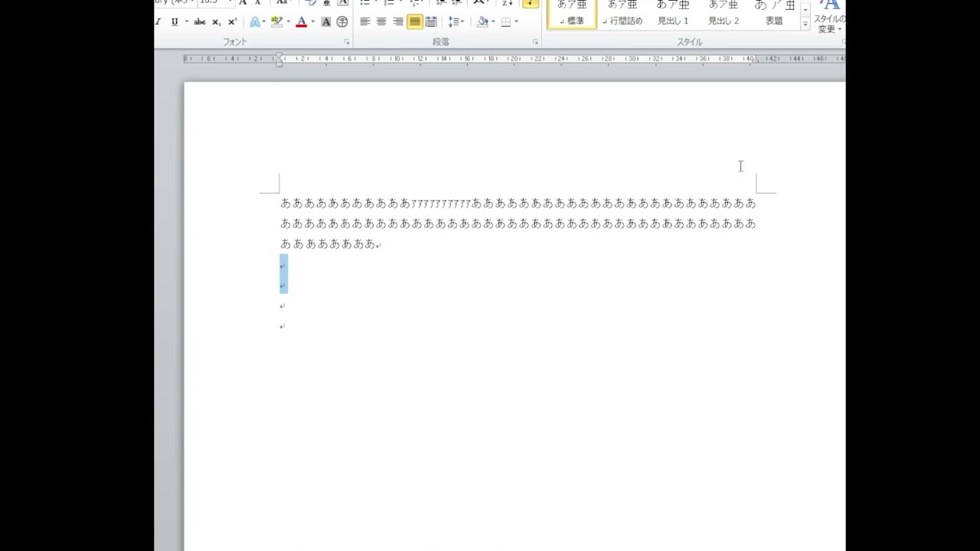
Task: Insert enclosed character (circled 字)
Action: (342, 22)
